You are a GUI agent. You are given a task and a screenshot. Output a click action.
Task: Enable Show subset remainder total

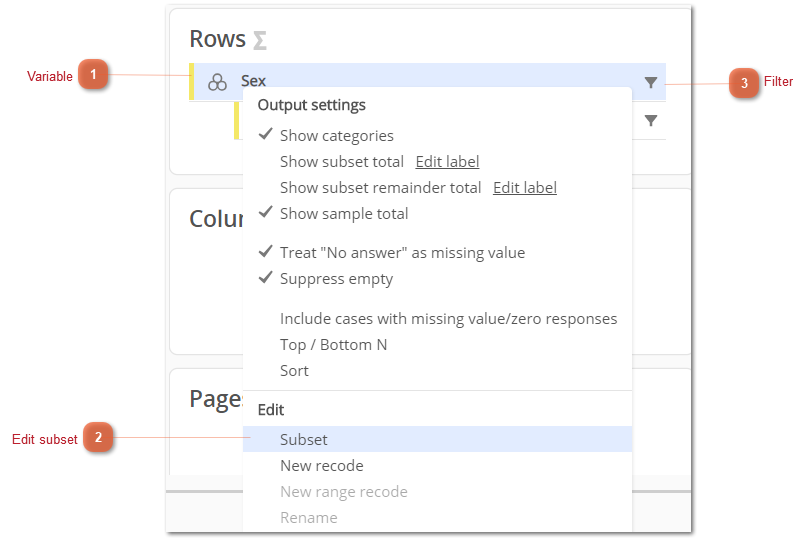[380, 188]
